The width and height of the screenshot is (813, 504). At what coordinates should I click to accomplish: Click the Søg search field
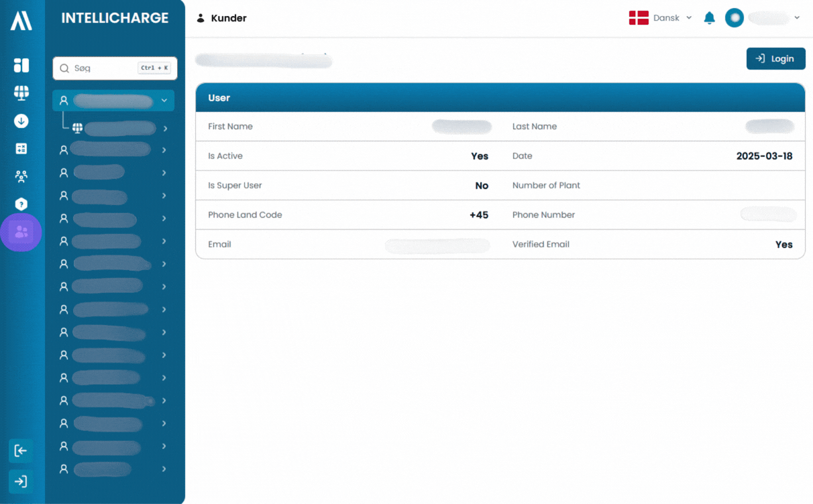point(115,68)
